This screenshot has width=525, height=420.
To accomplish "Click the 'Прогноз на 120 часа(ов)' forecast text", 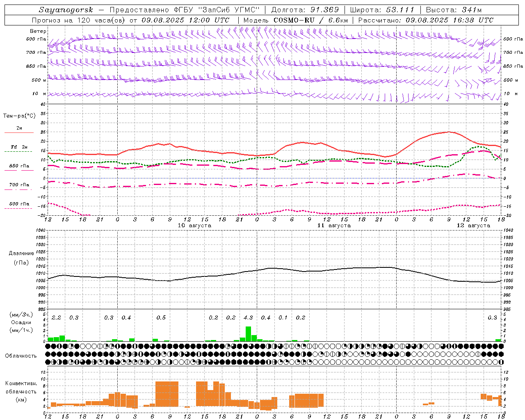I will click(79, 20).
